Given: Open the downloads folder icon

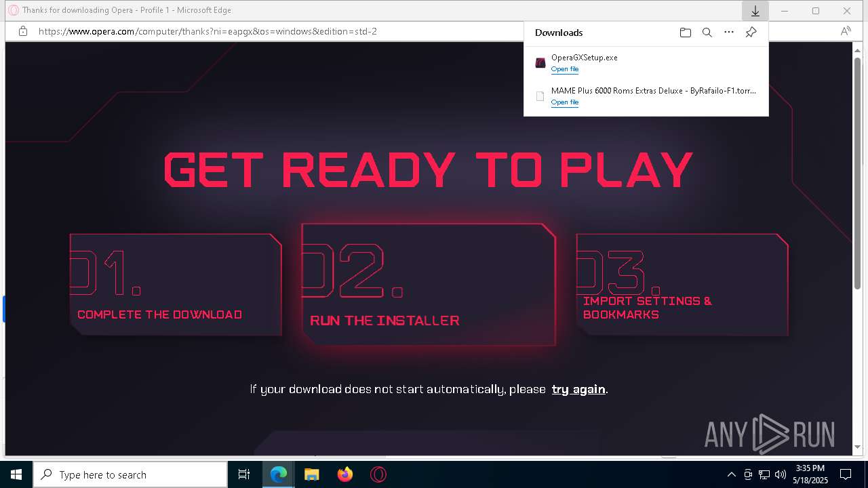Looking at the screenshot, I should coord(686,33).
